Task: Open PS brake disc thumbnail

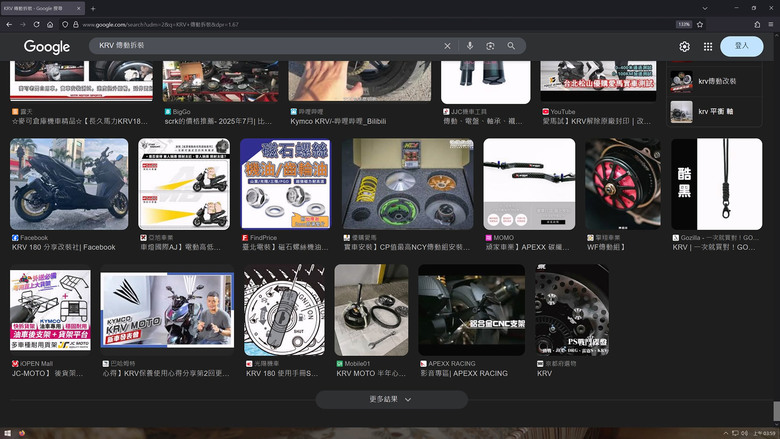Action: pos(572,310)
